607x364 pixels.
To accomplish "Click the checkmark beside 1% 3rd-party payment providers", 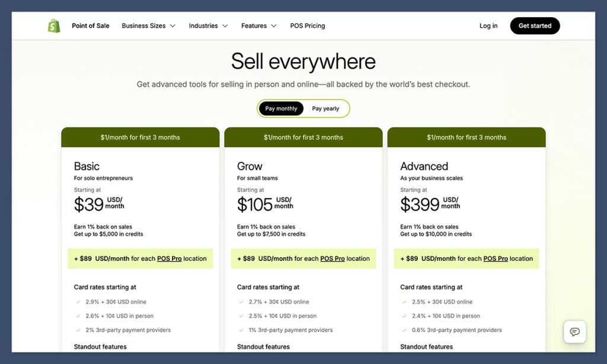I will point(239,330).
